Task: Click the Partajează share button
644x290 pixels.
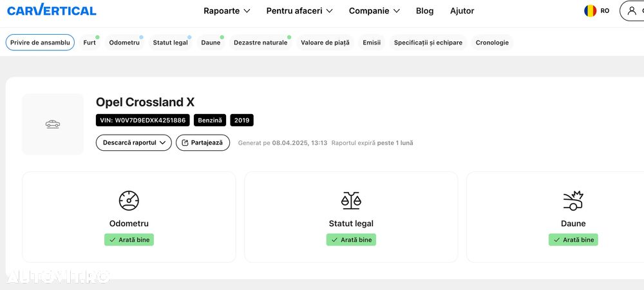Action: 203,142
